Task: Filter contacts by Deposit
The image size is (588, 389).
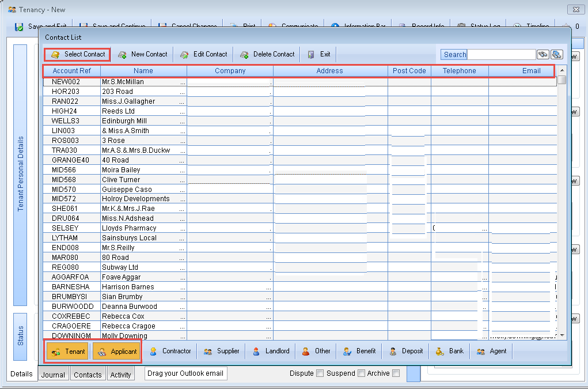Action: pyautogui.click(x=406, y=351)
